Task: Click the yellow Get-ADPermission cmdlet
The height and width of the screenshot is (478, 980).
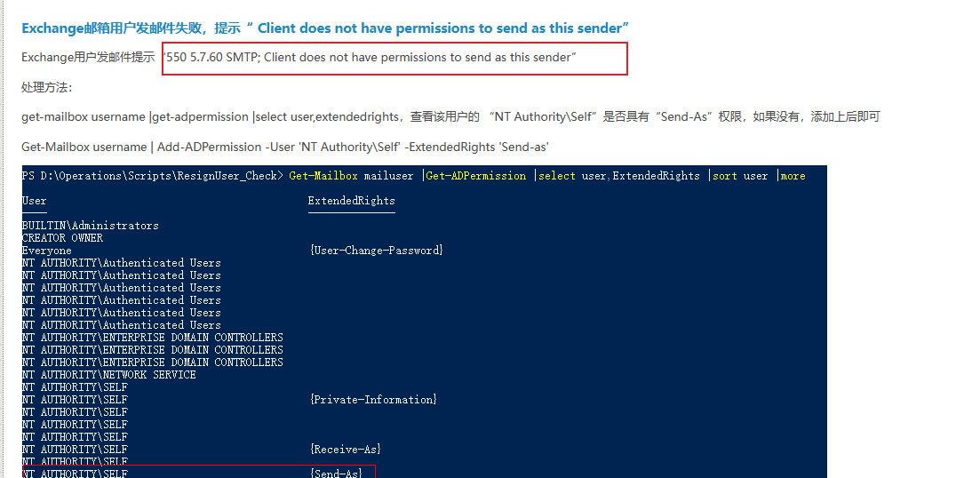Action: 476,176
